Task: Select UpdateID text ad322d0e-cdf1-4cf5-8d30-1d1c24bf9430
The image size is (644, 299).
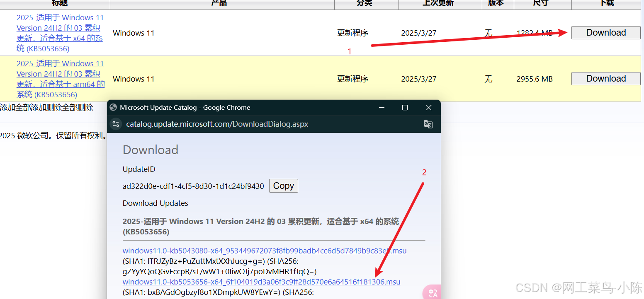Action: pos(193,186)
